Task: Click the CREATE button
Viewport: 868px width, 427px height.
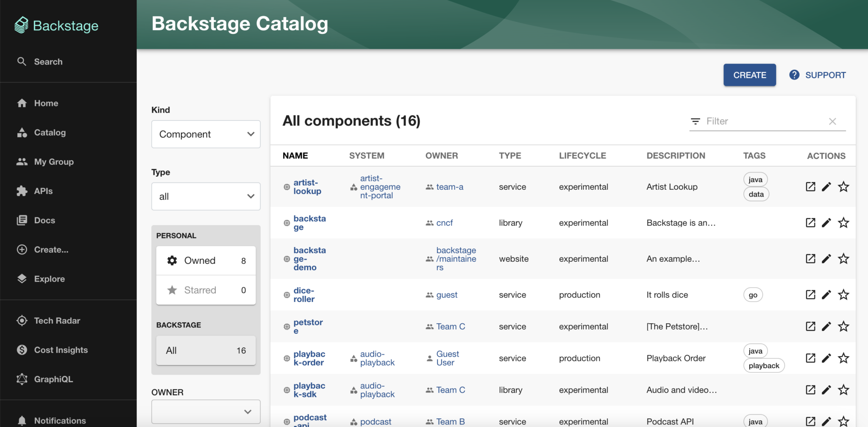Action: [x=750, y=75]
